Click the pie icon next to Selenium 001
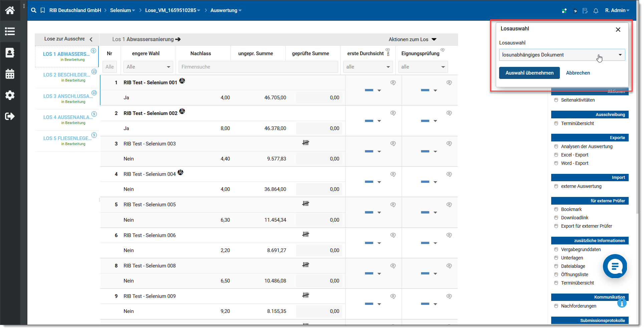Viewport: 644px width, 330px height. click(x=182, y=81)
